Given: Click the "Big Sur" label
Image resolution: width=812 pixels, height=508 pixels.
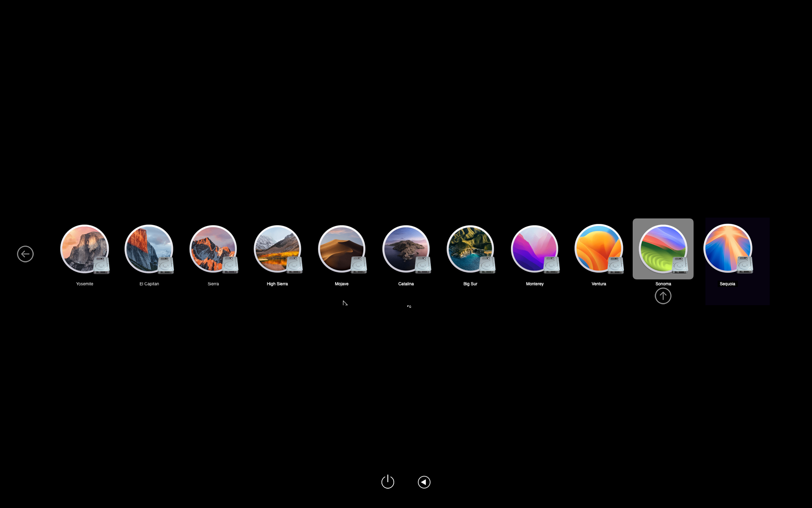Looking at the screenshot, I should (x=470, y=284).
